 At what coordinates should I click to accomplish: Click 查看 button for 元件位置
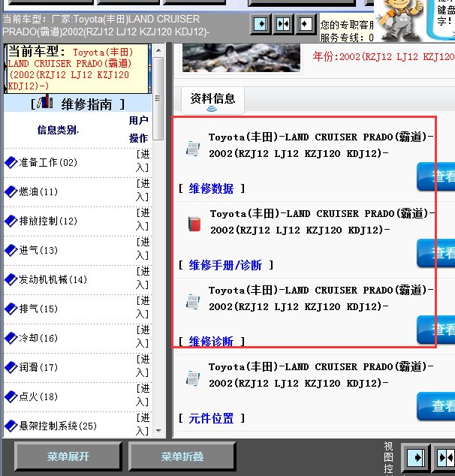[x=436, y=406]
